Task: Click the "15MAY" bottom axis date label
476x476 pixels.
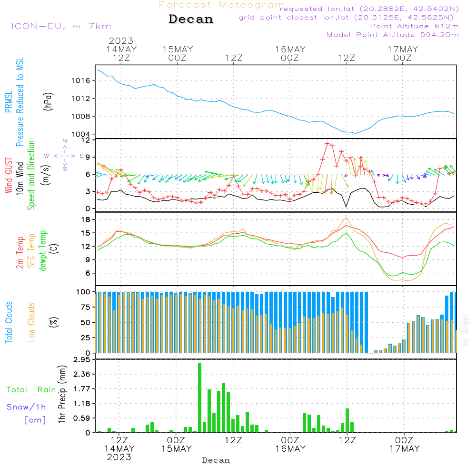Action: 177,448
